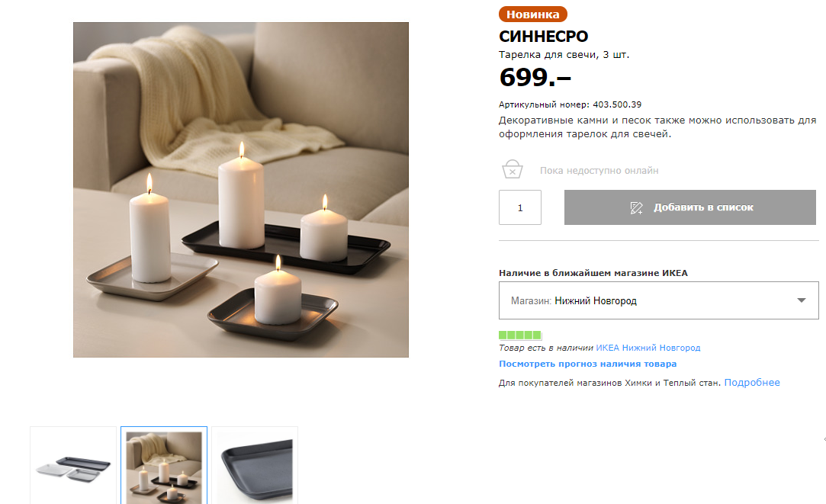This screenshot has width=826, height=504.
Task: Click the pencil list icon beside Добавить
Action: click(x=636, y=207)
